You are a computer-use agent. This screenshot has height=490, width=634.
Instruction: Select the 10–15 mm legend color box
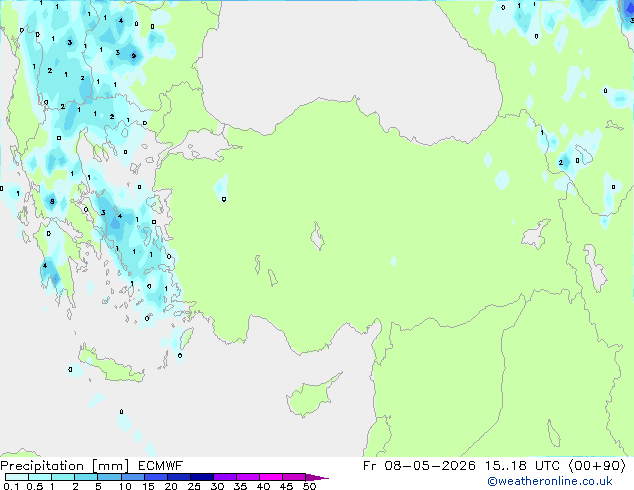132,477
